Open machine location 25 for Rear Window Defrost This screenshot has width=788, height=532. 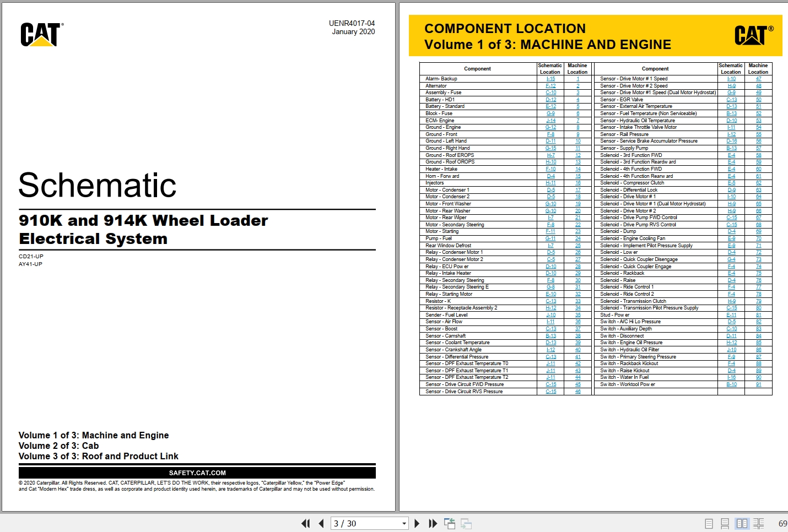point(577,246)
